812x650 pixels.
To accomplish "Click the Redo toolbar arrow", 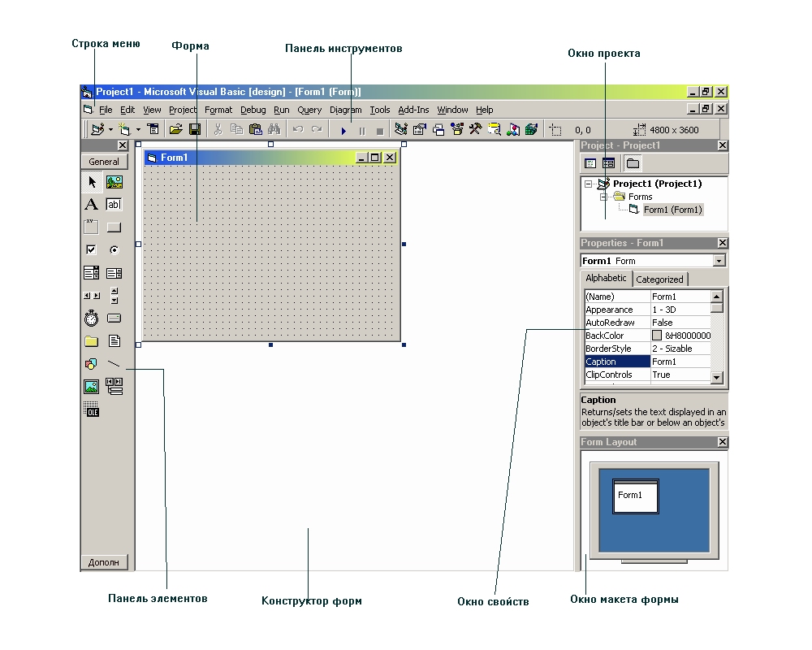I will point(317,129).
